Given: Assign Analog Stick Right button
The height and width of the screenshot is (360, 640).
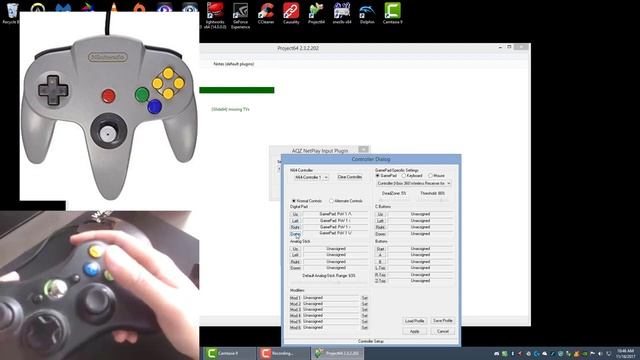Looking at the screenshot, I should [296, 262].
